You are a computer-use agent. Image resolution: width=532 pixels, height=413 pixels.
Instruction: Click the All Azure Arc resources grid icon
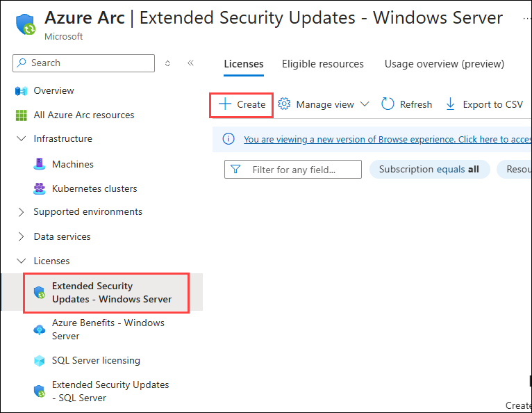(x=21, y=115)
